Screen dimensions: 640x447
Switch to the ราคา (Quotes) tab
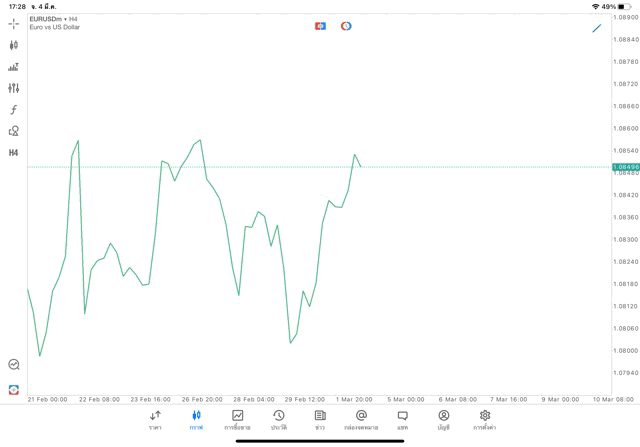click(x=155, y=420)
